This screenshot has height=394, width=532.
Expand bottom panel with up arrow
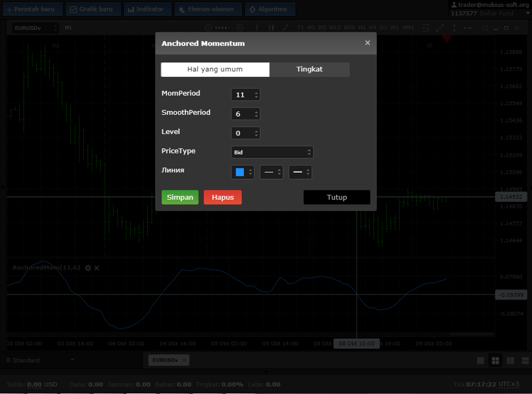(266, 371)
